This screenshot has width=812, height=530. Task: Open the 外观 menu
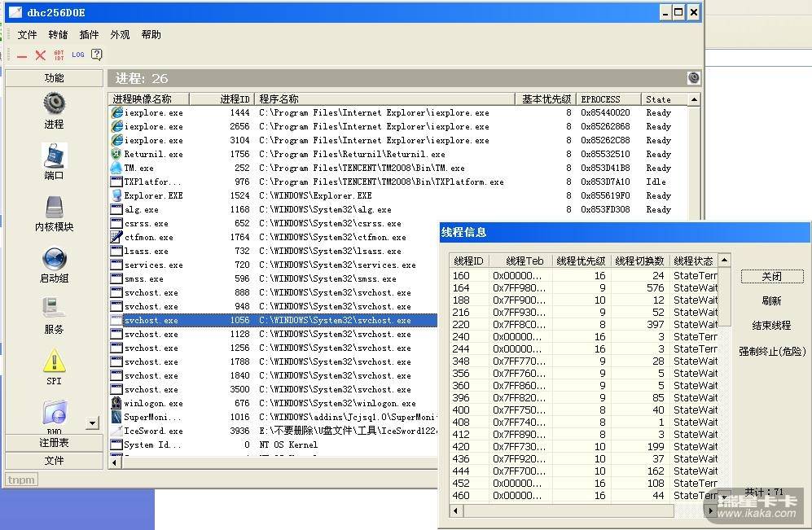pos(121,35)
